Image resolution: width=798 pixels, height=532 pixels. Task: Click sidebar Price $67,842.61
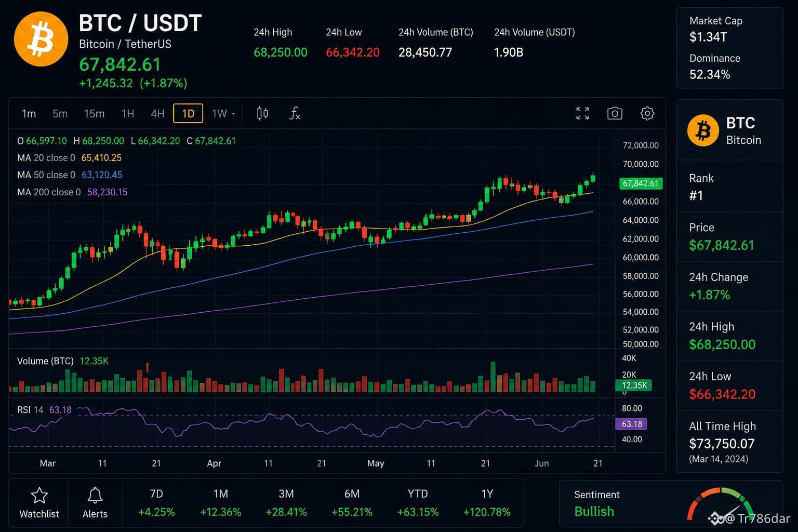722,245
